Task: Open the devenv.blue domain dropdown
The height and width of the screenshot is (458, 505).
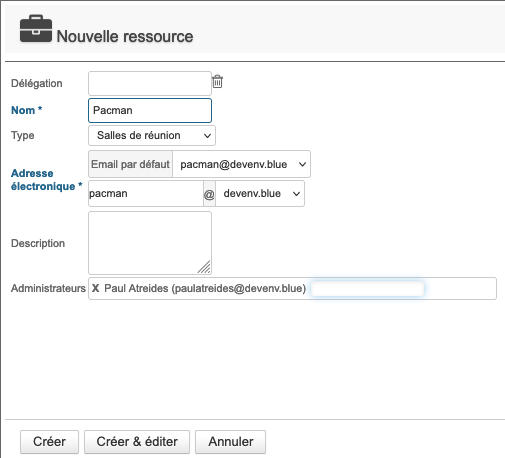Action: tap(260, 194)
